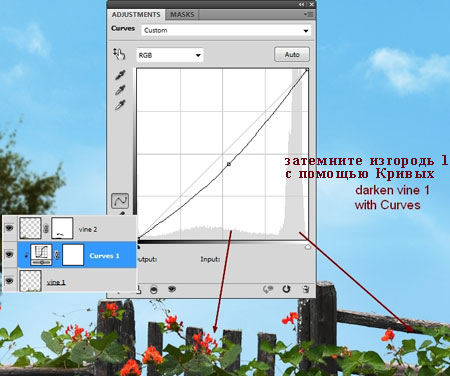Image resolution: width=450 pixels, height=376 pixels.
Task: Pick the black point eyedropper
Action: tap(120, 75)
